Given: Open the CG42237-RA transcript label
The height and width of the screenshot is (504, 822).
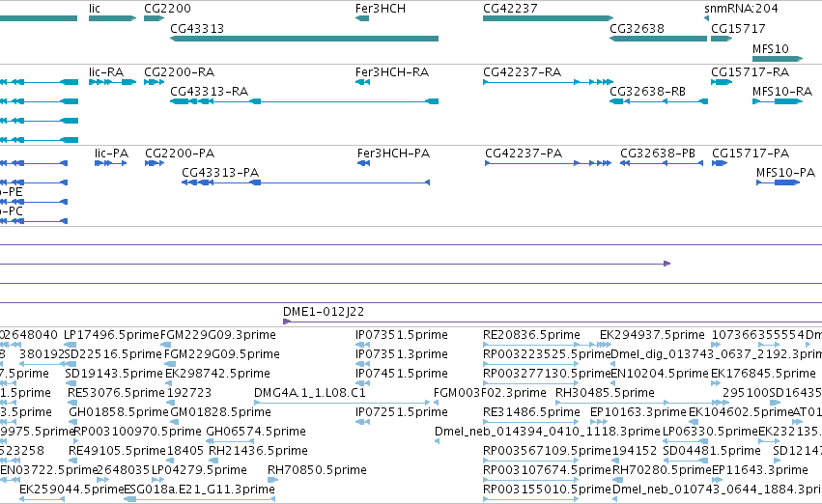Looking at the screenshot, I should pyautogui.click(x=523, y=71).
